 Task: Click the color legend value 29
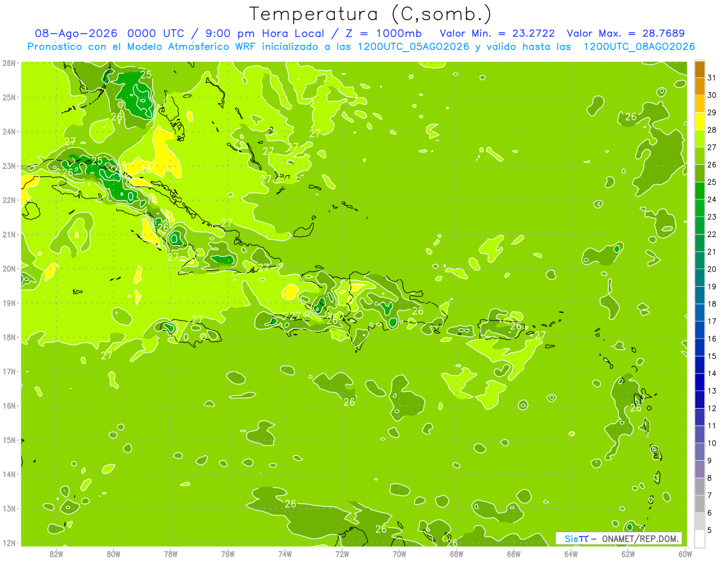pos(712,113)
